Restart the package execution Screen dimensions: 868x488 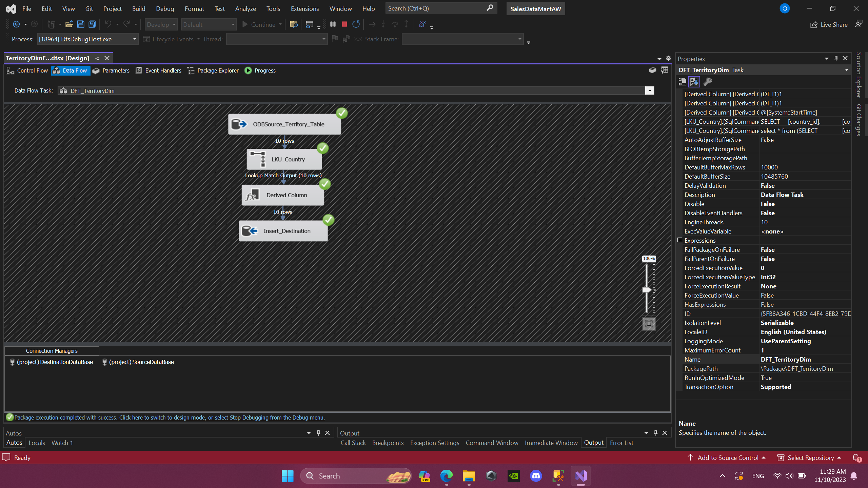pos(356,24)
